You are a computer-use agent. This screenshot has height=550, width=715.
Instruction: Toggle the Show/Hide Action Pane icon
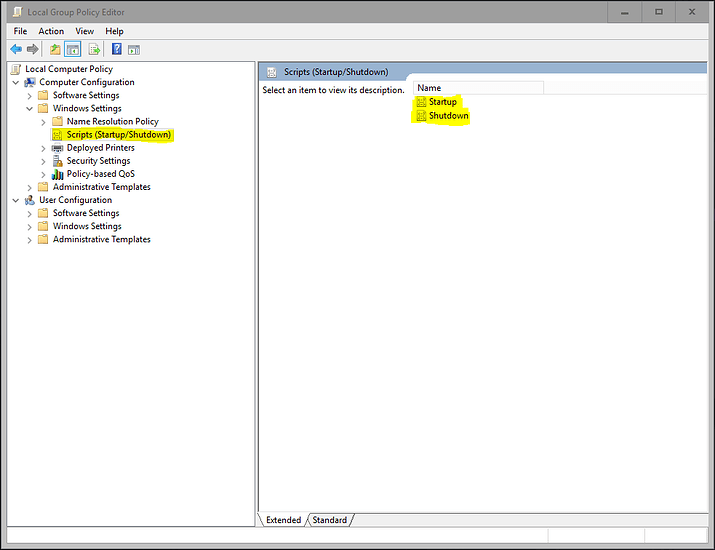click(x=134, y=50)
